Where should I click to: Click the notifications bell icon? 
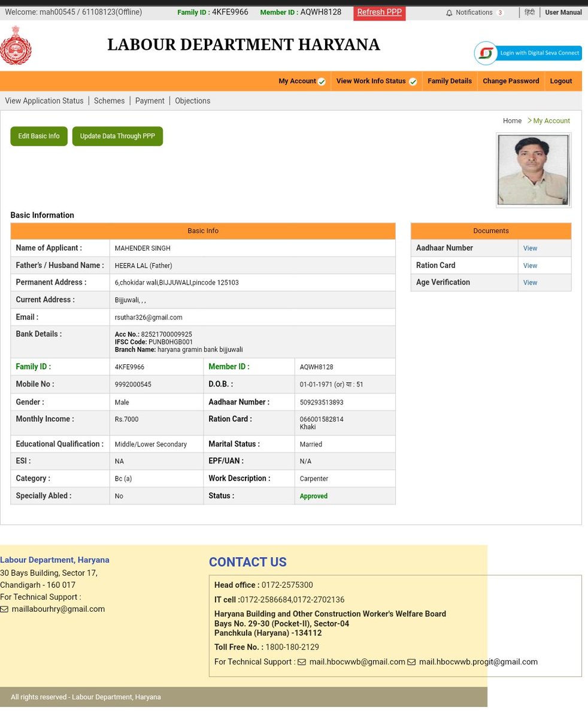coord(449,13)
